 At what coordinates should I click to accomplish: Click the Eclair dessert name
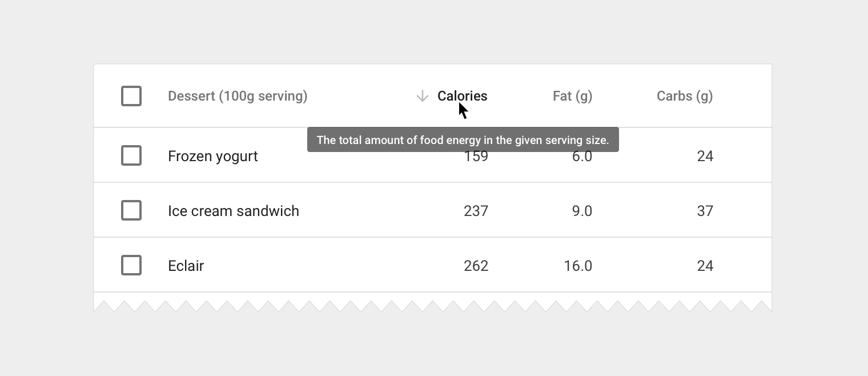point(186,266)
